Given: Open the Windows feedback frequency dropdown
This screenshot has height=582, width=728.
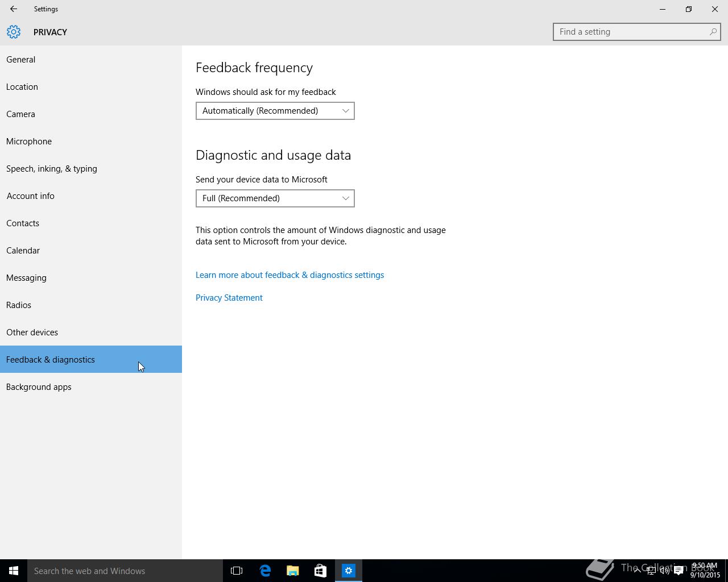Looking at the screenshot, I should pos(275,111).
